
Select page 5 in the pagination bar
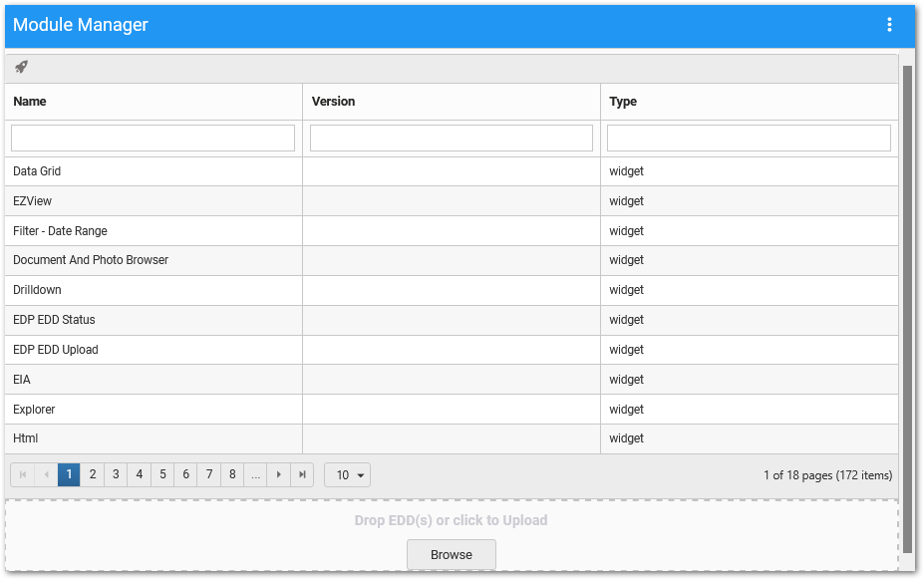point(162,474)
